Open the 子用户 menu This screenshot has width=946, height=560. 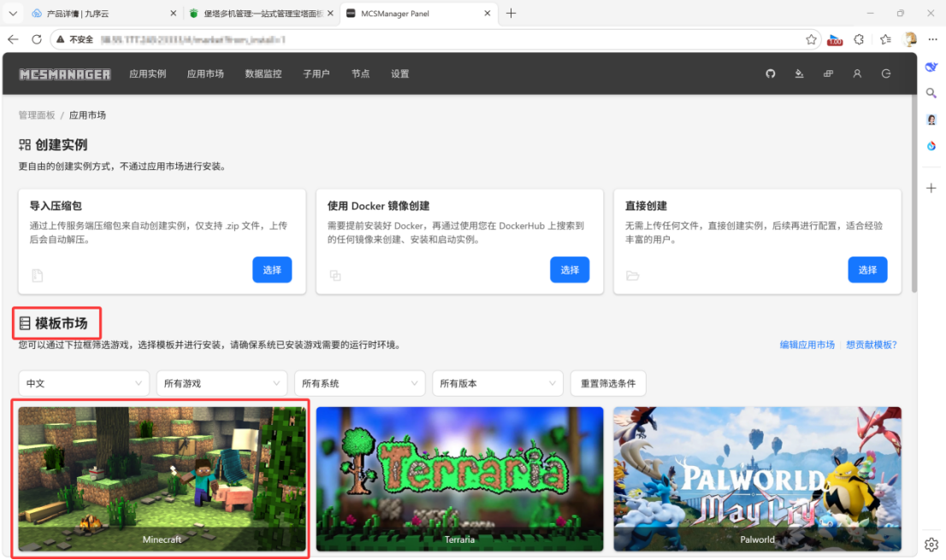click(316, 74)
